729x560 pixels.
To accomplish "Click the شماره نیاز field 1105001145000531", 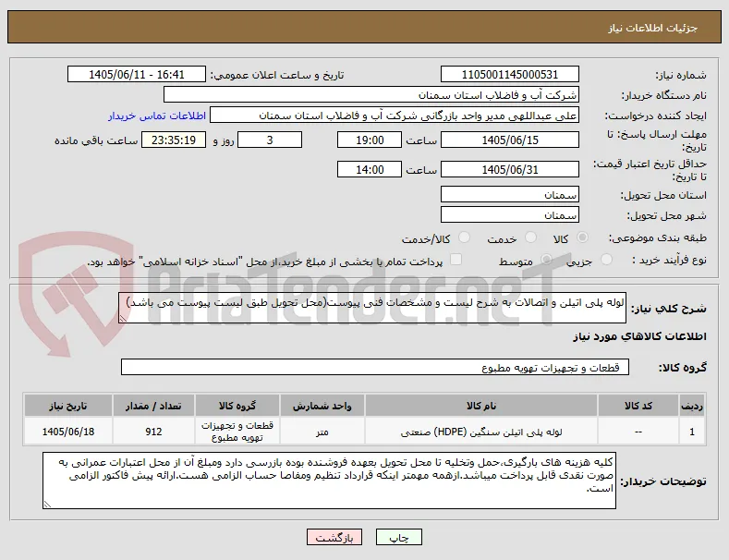I will coord(509,75).
